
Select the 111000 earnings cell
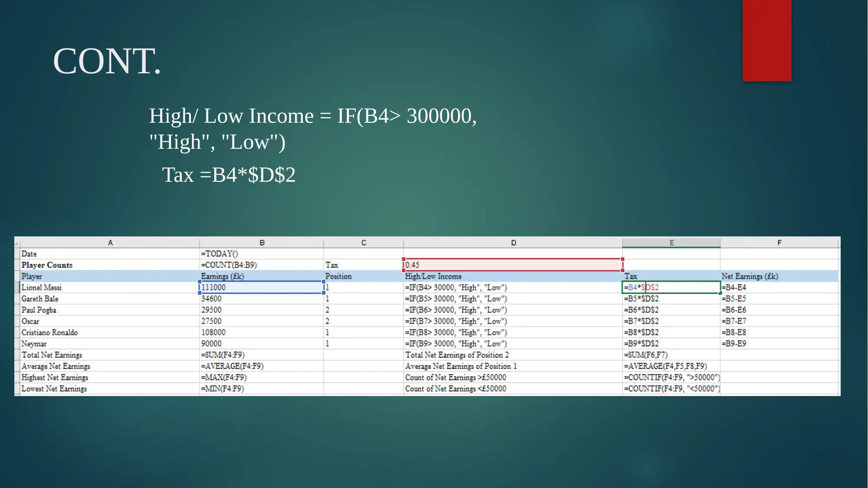tap(262, 288)
